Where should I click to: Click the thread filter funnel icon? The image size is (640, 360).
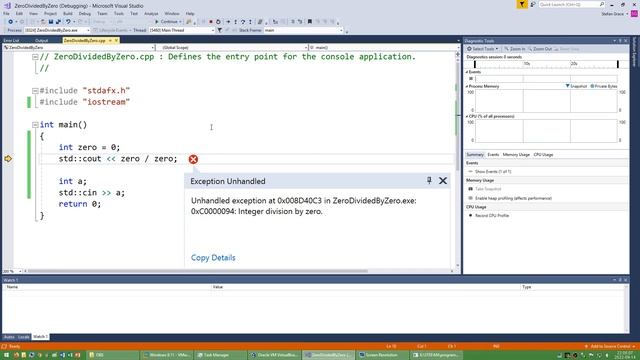[220, 30]
